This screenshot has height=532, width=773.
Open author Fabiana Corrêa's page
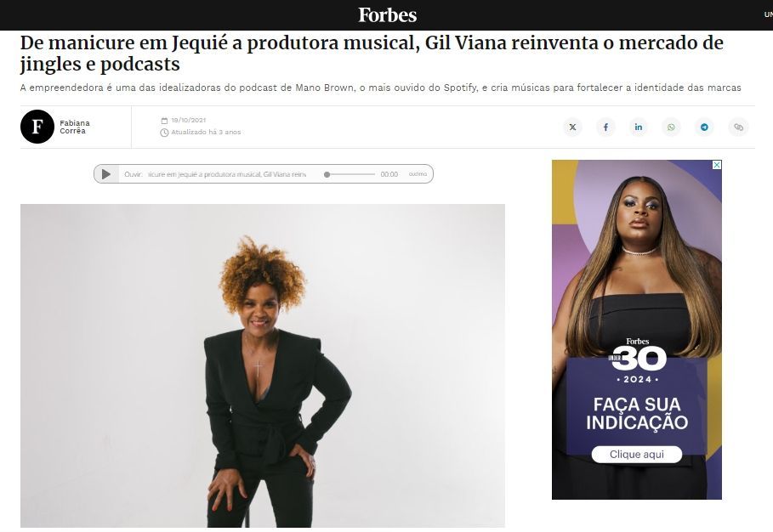point(75,127)
